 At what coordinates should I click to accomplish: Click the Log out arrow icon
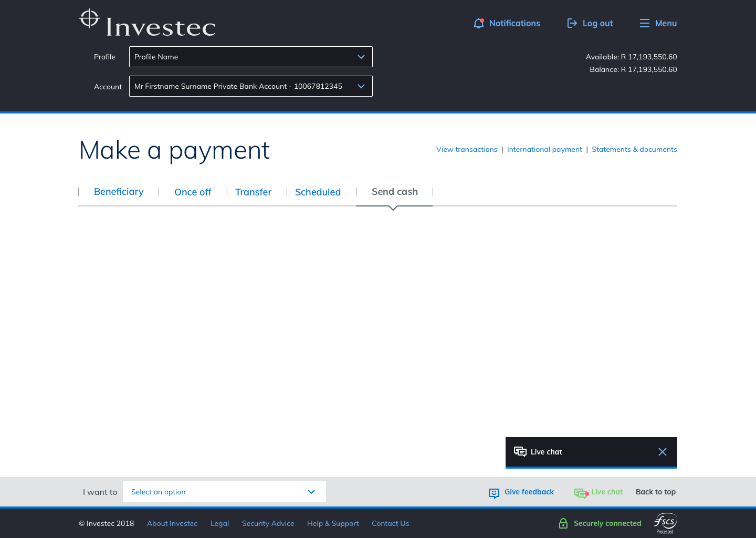point(572,23)
